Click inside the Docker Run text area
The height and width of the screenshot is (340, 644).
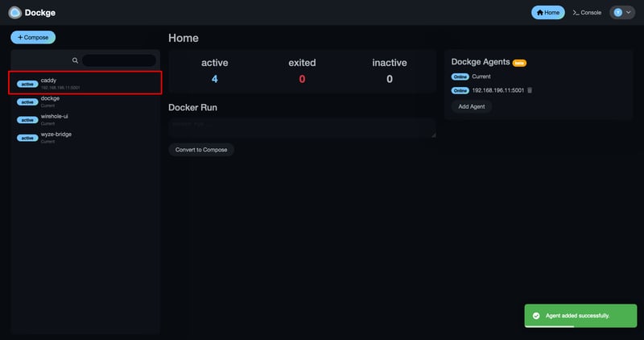[302, 127]
